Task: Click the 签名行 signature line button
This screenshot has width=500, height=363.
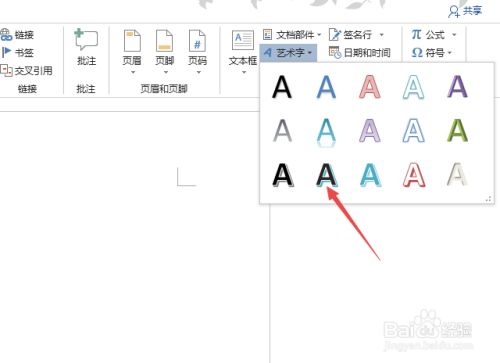Action: [356, 34]
